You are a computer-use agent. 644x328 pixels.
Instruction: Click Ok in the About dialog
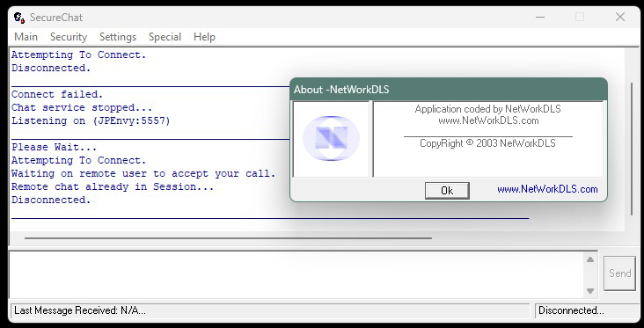click(x=447, y=191)
